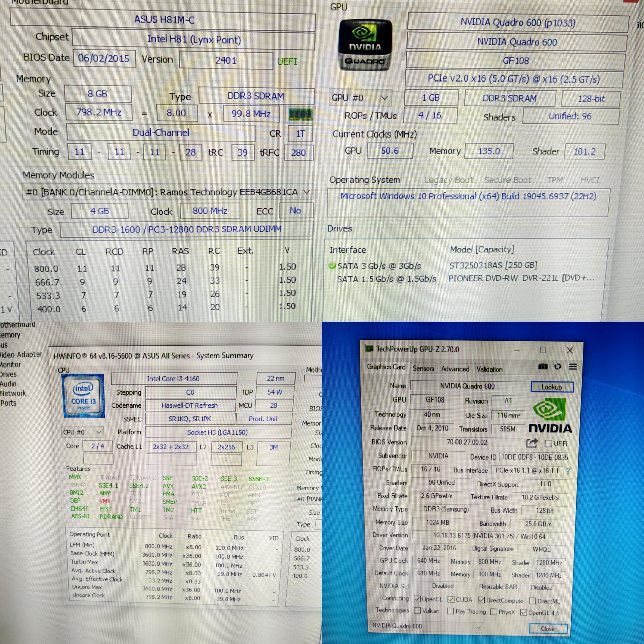
Task: Click the Digital Signature WHQL field
Action: point(542,549)
